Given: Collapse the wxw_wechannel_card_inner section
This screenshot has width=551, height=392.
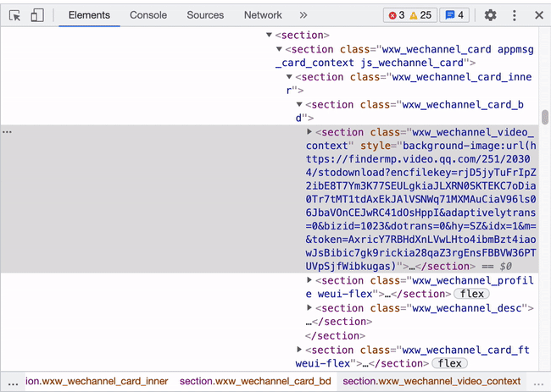Looking at the screenshot, I should [x=289, y=76].
